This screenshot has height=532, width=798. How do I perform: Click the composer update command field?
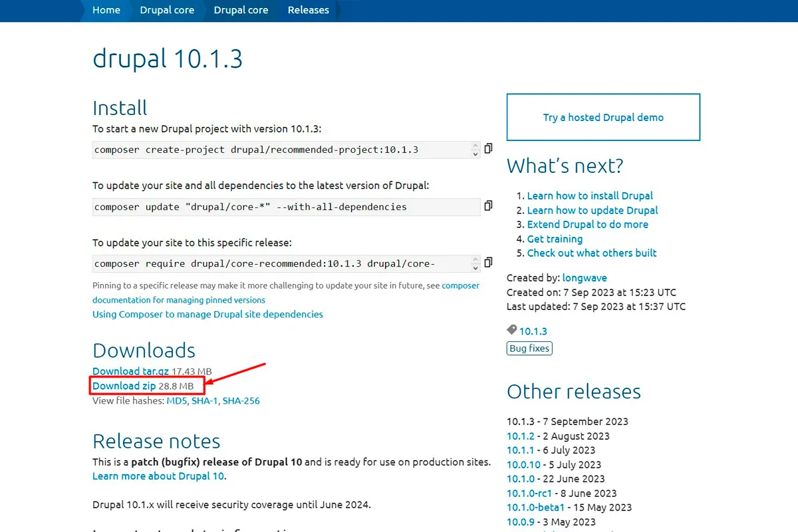(x=286, y=207)
